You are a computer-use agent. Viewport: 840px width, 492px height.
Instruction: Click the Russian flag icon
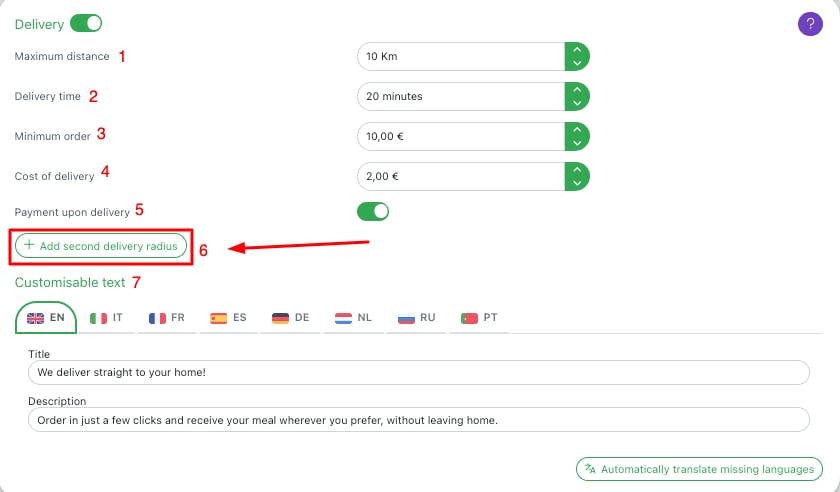point(407,318)
